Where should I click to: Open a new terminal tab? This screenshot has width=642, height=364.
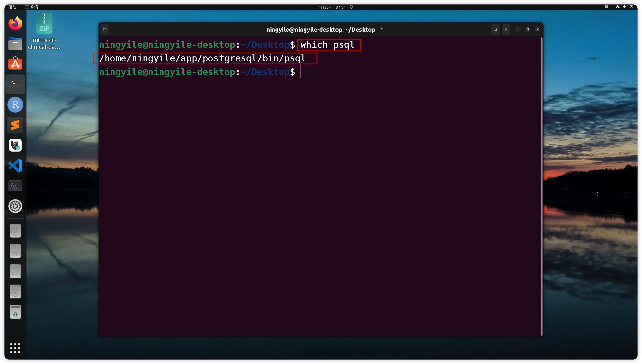(x=105, y=29)
